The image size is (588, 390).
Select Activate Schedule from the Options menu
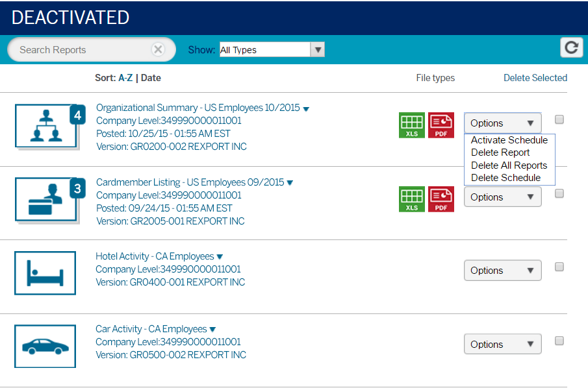point(509,140)
